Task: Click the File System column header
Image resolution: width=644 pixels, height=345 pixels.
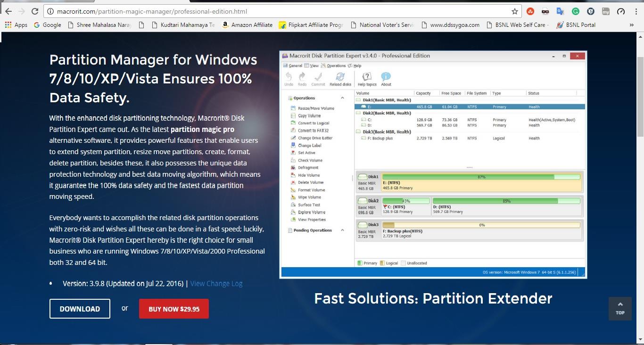Action: (x=476, y=93)
